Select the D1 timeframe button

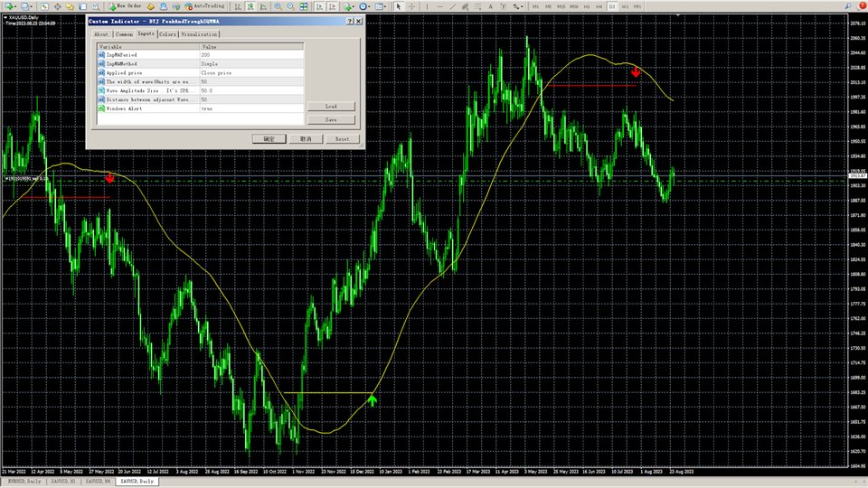pyautogui.click(x=612, y=6)
